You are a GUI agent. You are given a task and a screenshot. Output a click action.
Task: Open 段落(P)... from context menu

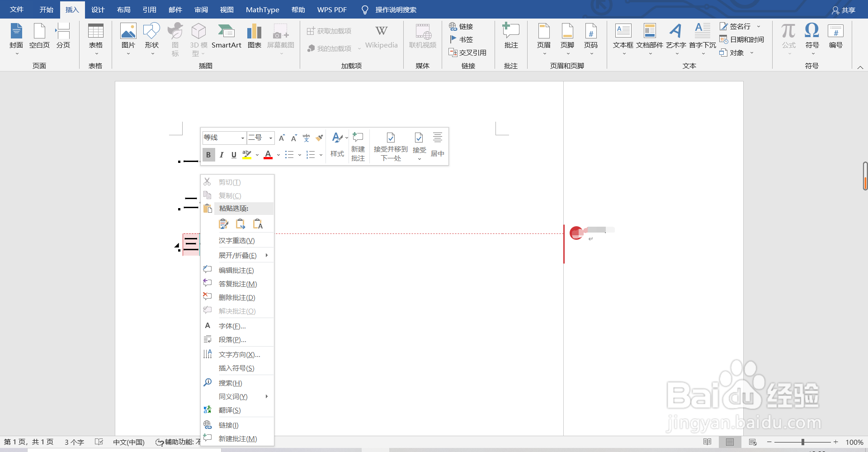237,339
